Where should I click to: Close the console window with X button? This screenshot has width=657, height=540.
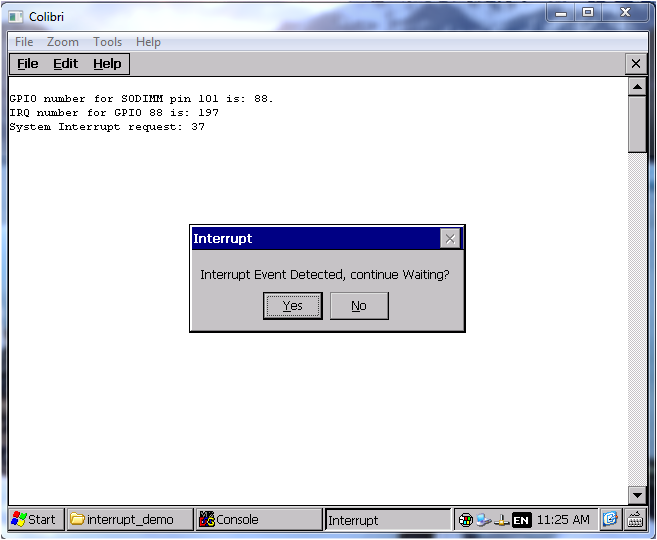[x=636, y=64]
